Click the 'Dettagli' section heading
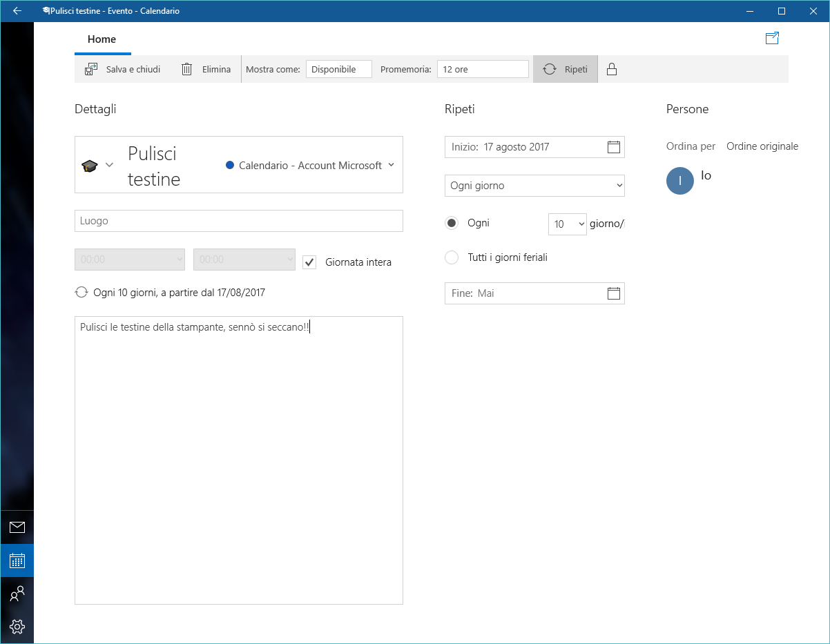The height and width of the screenshot is (644, 830). (x=95, y=109)
